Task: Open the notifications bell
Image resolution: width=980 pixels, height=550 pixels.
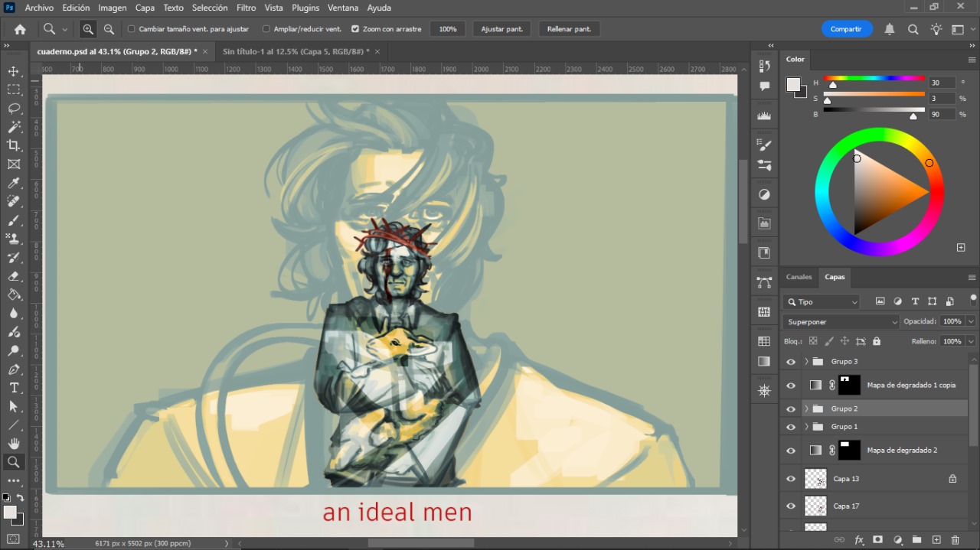Action: coord(890,29)
